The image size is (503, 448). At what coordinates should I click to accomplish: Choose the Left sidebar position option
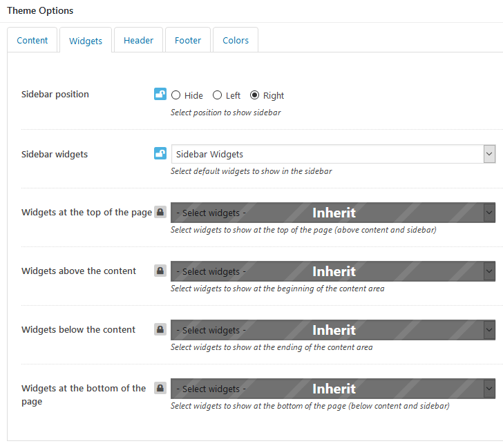217,95
